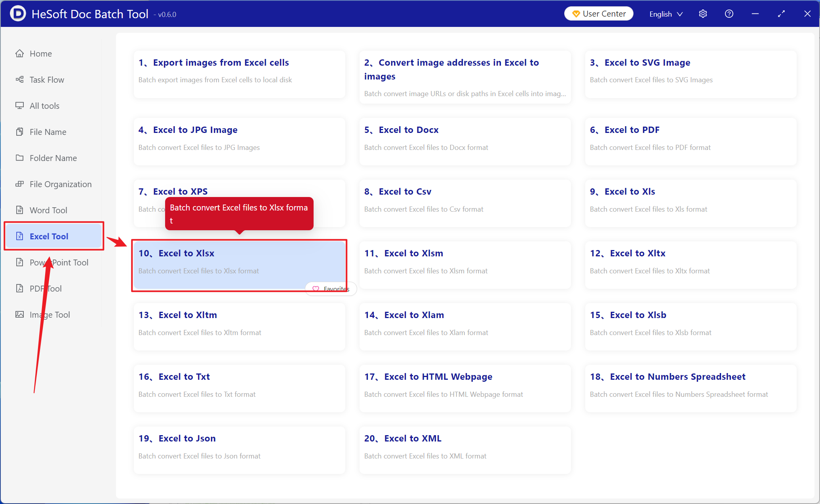Image resolution: width=820 pixels, height=504 pixels.
Task: Open Excel to Xlsx tool
Action: coord(239,265)
